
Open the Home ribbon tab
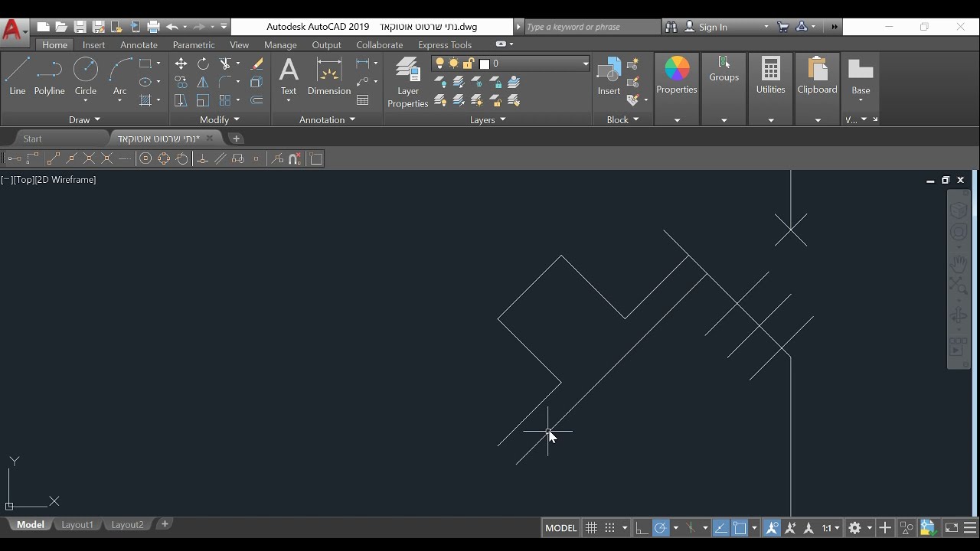tap(54, 44)
